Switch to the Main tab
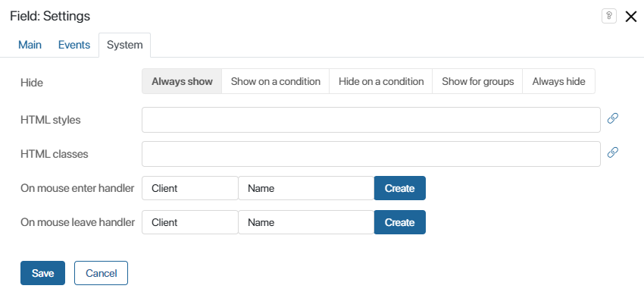This screenshot has height=295, width=644. pos(30,45)
